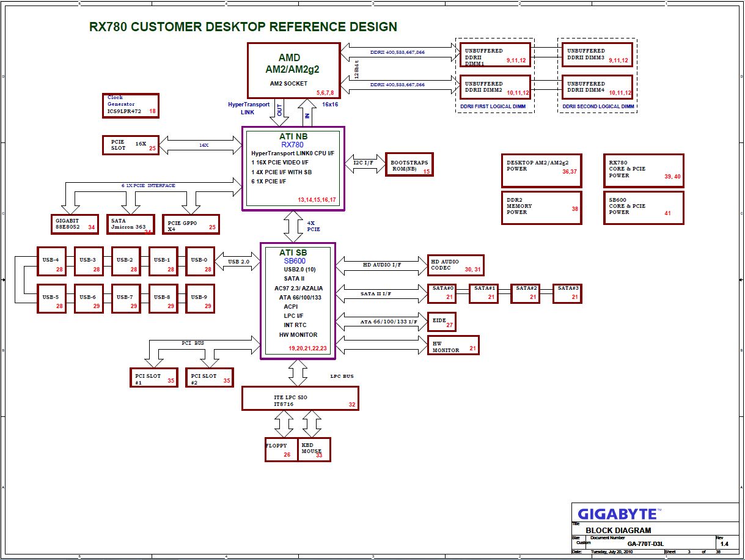The height and width of the screenshot is (560, 745).
Task: Click the DDR2 MEMORY POWER block
Action: pos(541,208)
